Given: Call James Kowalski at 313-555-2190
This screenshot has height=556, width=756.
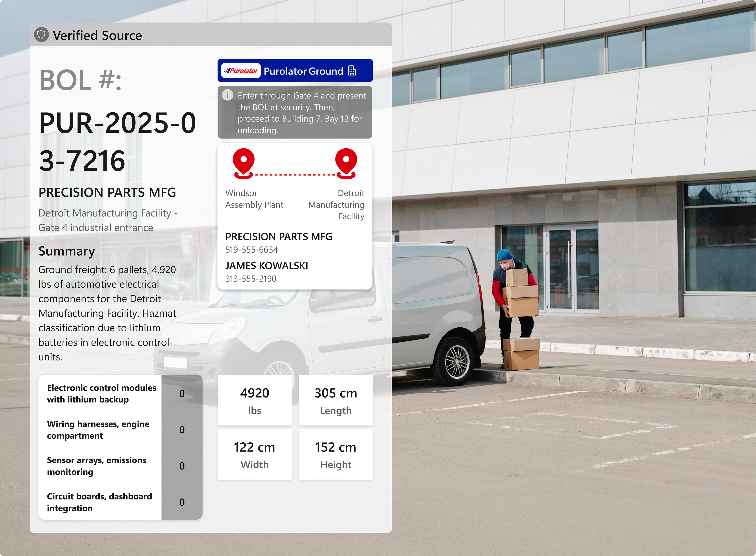Looking at the screenshot, I should [251, 279].
